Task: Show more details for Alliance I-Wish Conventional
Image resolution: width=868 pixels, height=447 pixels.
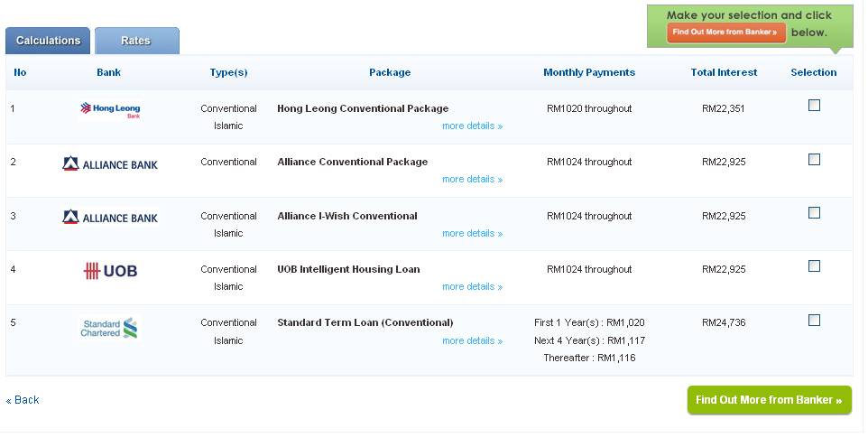Action: [x=472, y=234]
